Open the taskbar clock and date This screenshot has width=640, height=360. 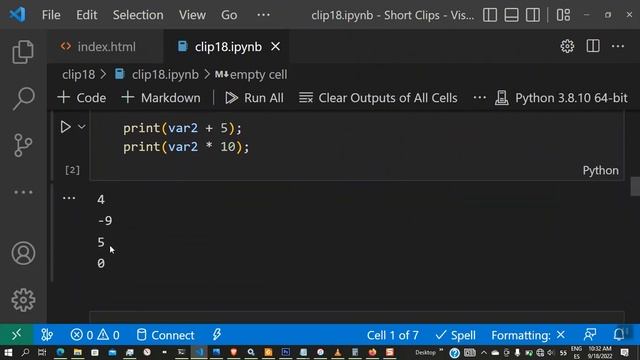point(600,352)
